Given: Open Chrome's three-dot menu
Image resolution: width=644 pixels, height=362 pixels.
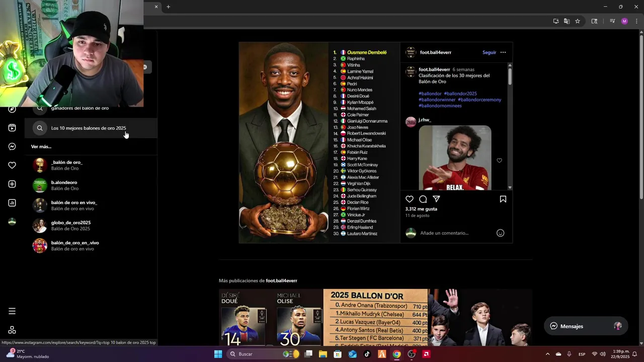Looking at the screenshot, I should point(636,21).
